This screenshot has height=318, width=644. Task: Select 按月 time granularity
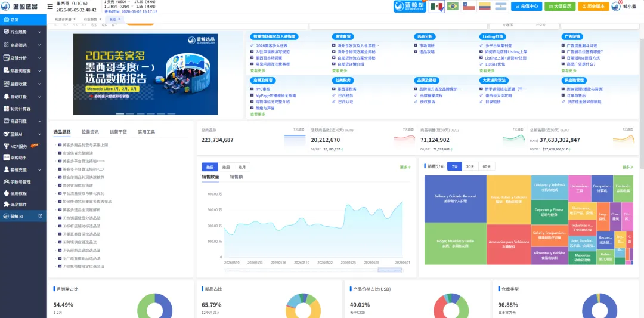click(242, 167)
